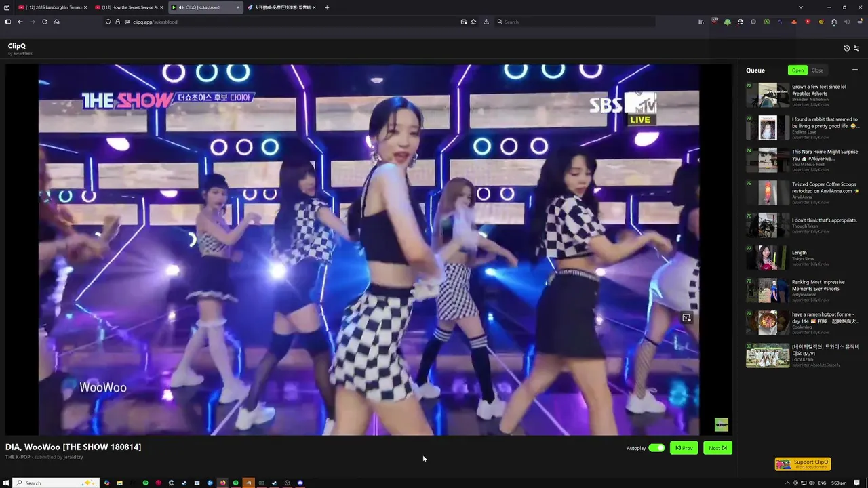Select 'I don't think that's appropriate' clip
The height and width of the screenshot is (488, 868).
point(803,226)
